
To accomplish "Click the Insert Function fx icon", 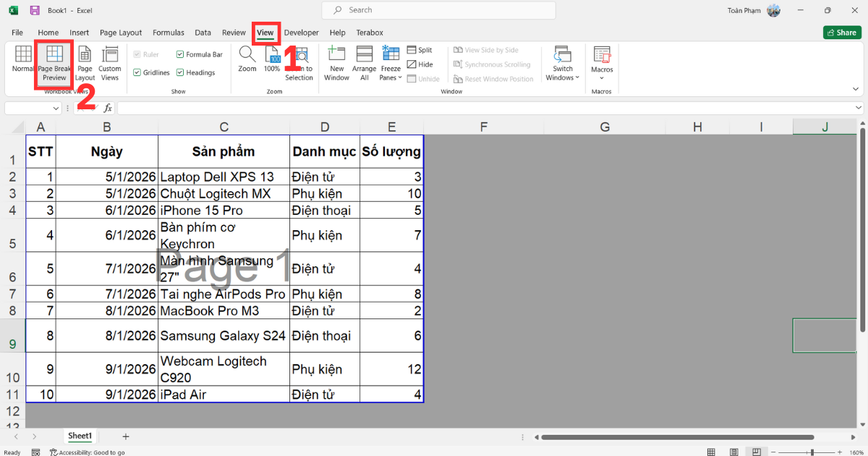I will (108, 108).
